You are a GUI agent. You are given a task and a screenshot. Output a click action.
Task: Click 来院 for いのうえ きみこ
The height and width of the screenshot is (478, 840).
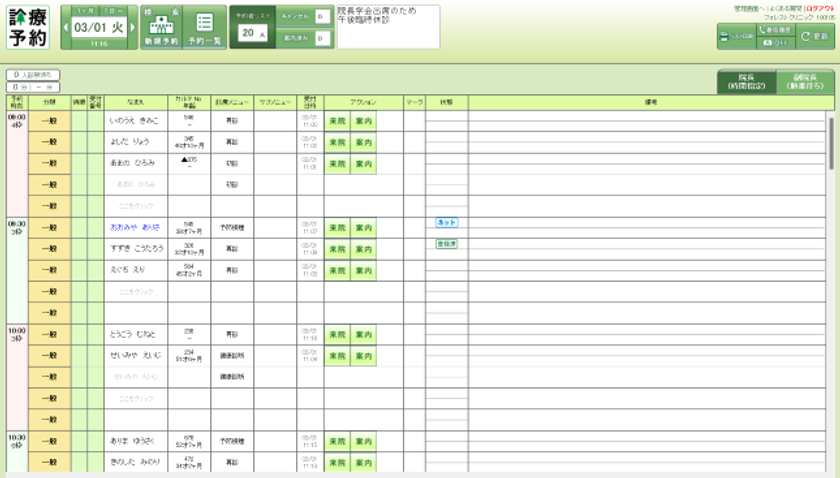click(338, 121)
